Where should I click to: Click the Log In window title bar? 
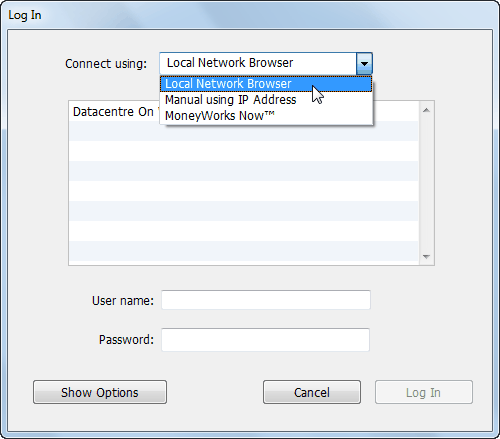pos(250,15)
